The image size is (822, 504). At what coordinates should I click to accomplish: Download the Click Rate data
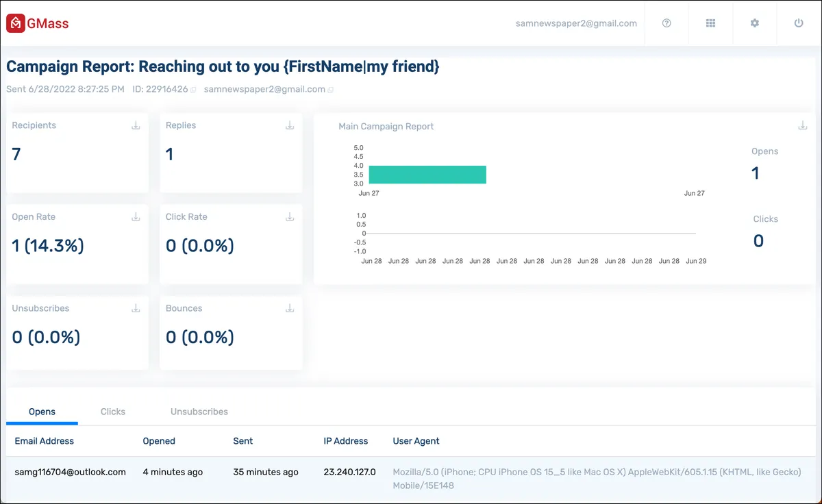pyautogui.click(x=290, y=216)
